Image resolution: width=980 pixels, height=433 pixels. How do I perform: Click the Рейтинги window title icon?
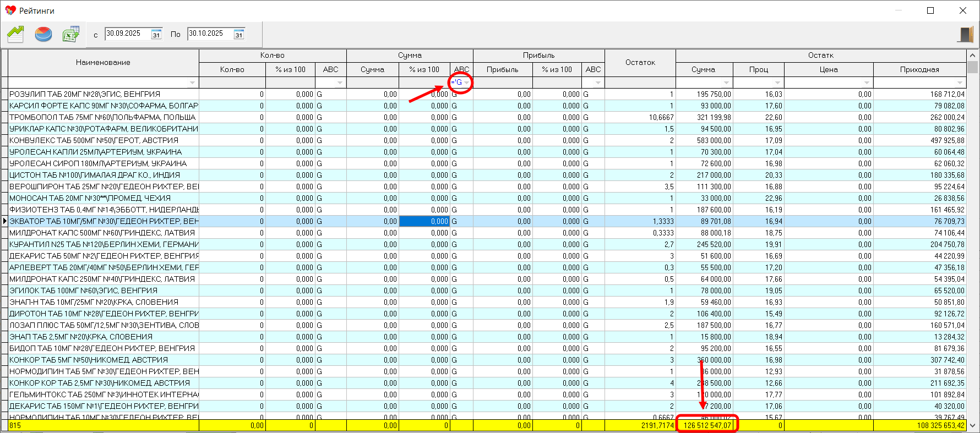pos(10,10)
